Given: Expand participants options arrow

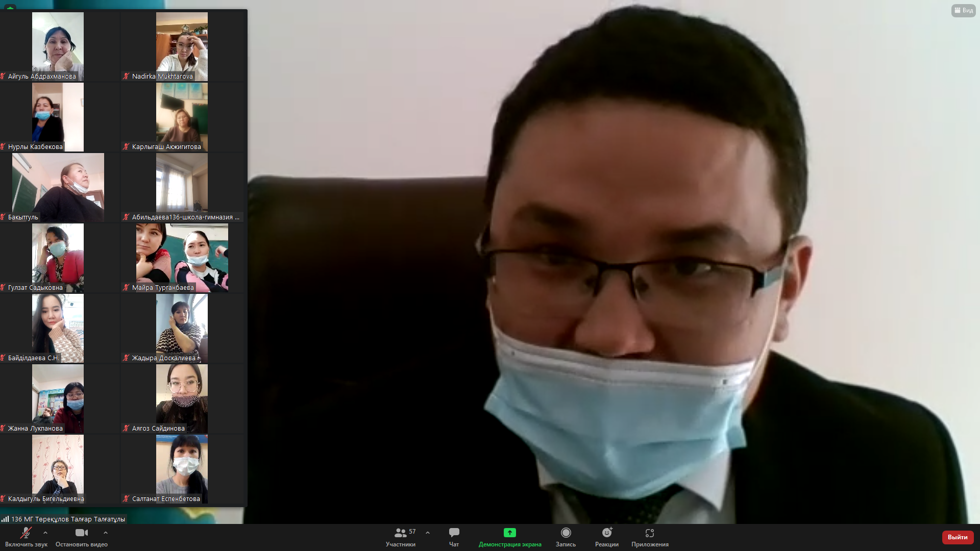Looking at the screenshot, I should pos(428,533).
